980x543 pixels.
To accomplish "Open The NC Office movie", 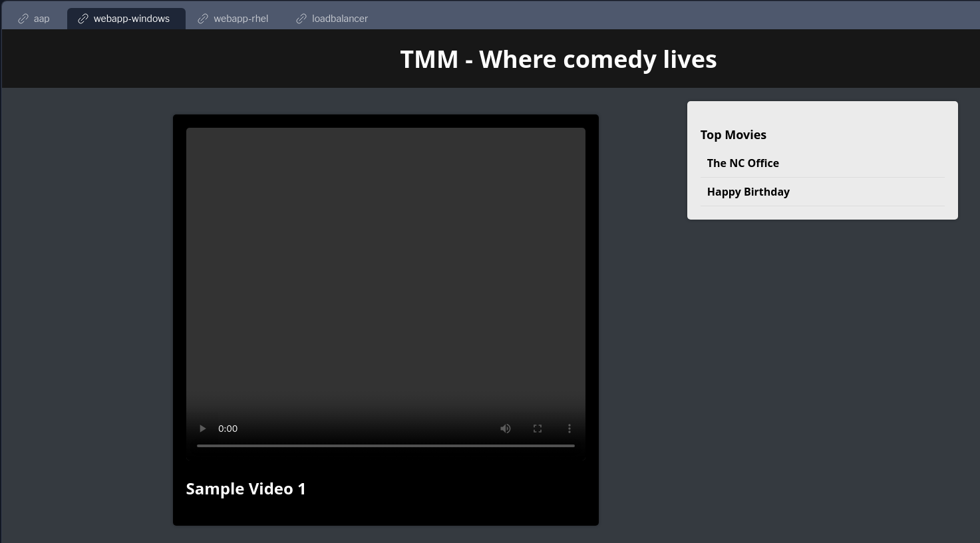I will point(743,163).
